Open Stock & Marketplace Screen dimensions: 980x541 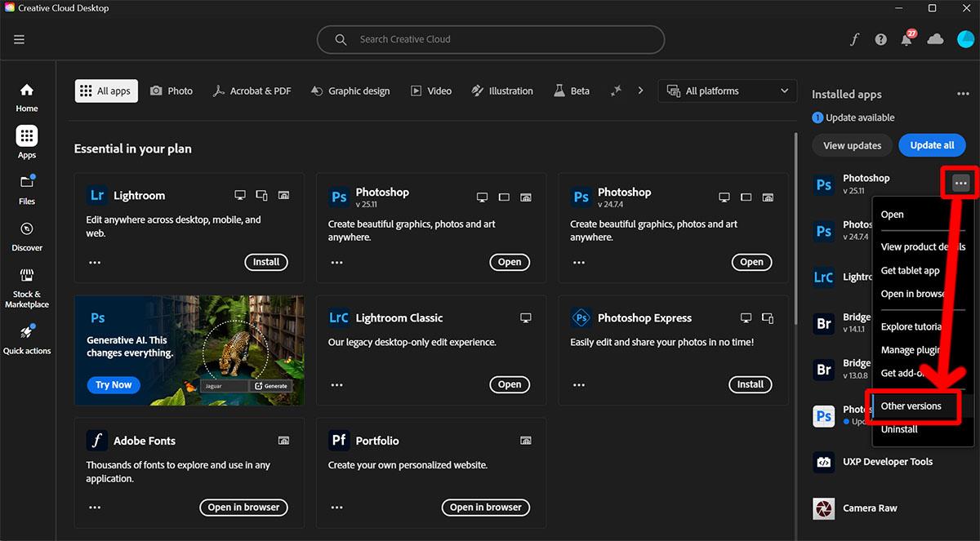(27, 287)
